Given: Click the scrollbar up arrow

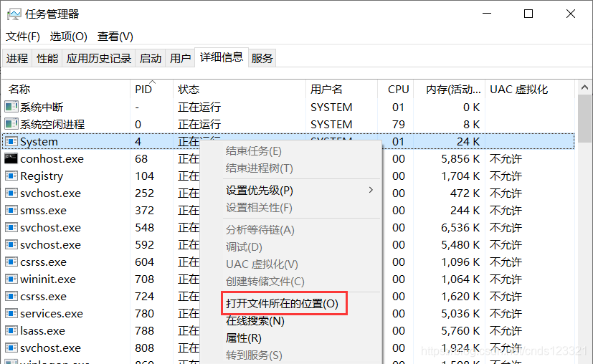Looking at the screenshot, I should [584, 87].
